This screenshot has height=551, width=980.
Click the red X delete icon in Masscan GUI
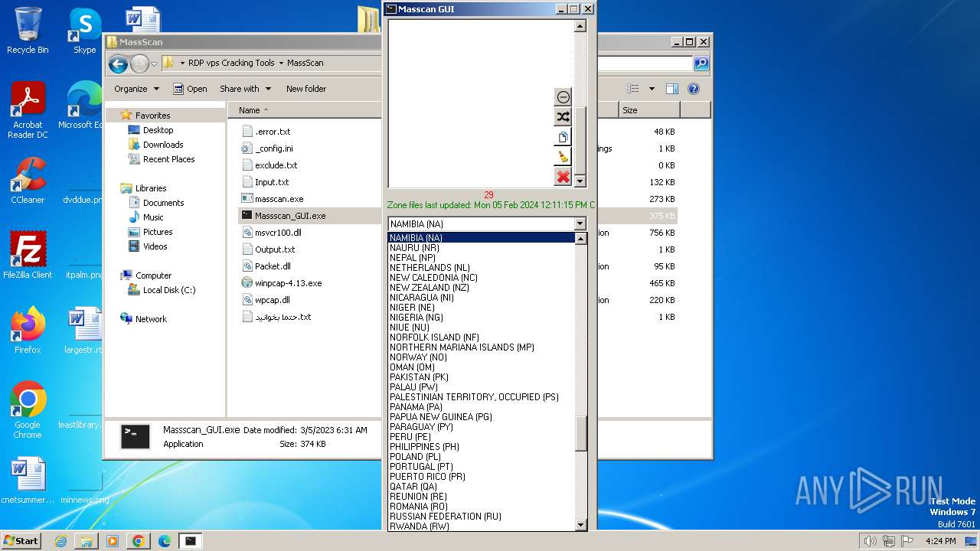pyautogui.click(x=563, y=177)
